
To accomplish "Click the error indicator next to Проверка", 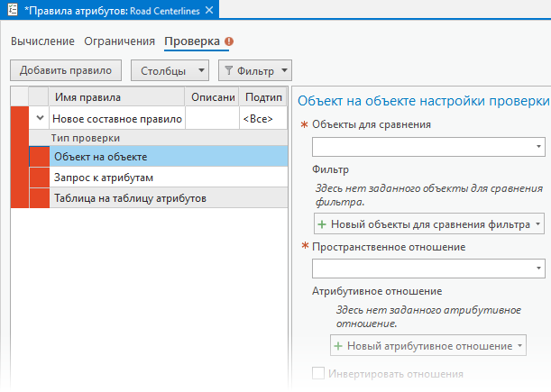I will pos(229,41).
